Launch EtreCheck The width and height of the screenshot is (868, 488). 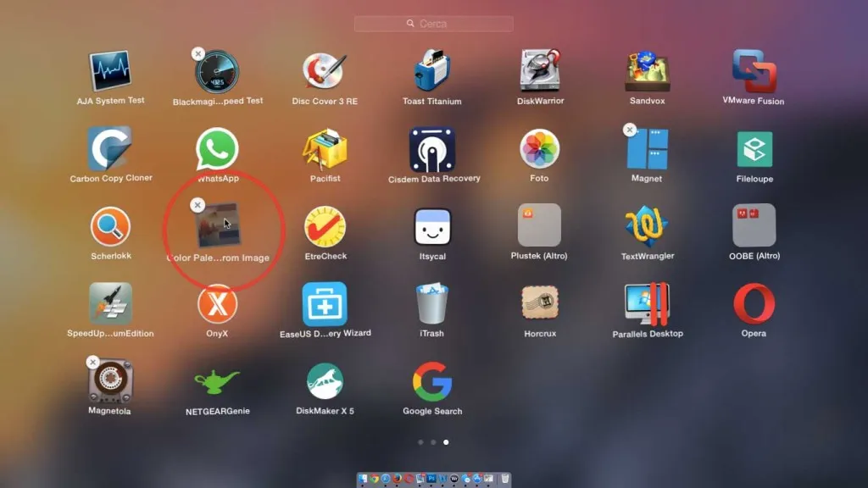pyautogui.click(x=325, y=228)
